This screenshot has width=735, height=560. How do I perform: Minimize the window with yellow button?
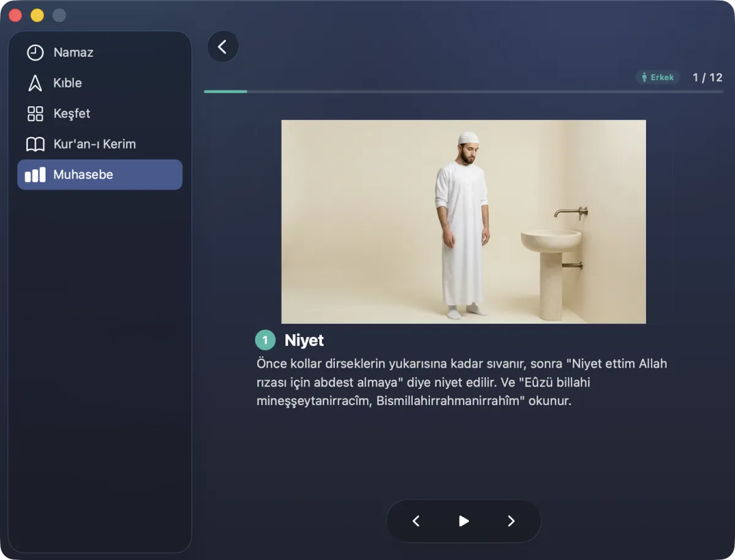click(37, 15)
